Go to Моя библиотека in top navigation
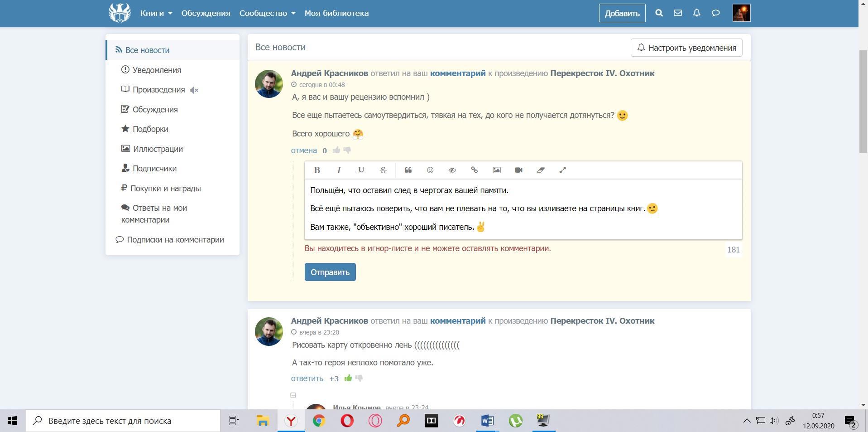The height and width of the screenshot is (432, 868). [336, 13]
